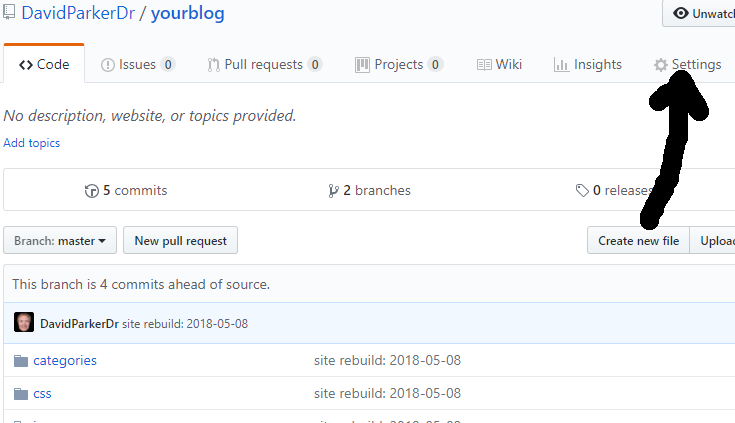Open the DavidParkerDr commit author link

click(x=79, y=324)
